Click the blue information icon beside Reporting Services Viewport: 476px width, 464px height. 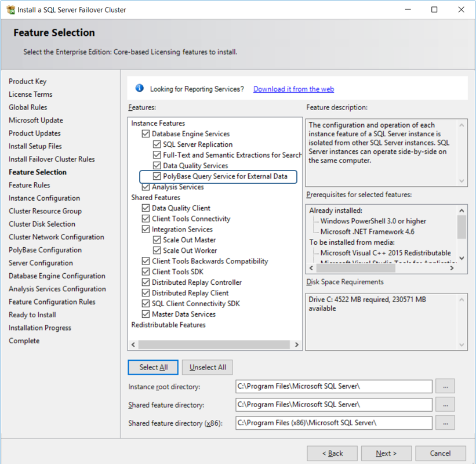[139, 88]
